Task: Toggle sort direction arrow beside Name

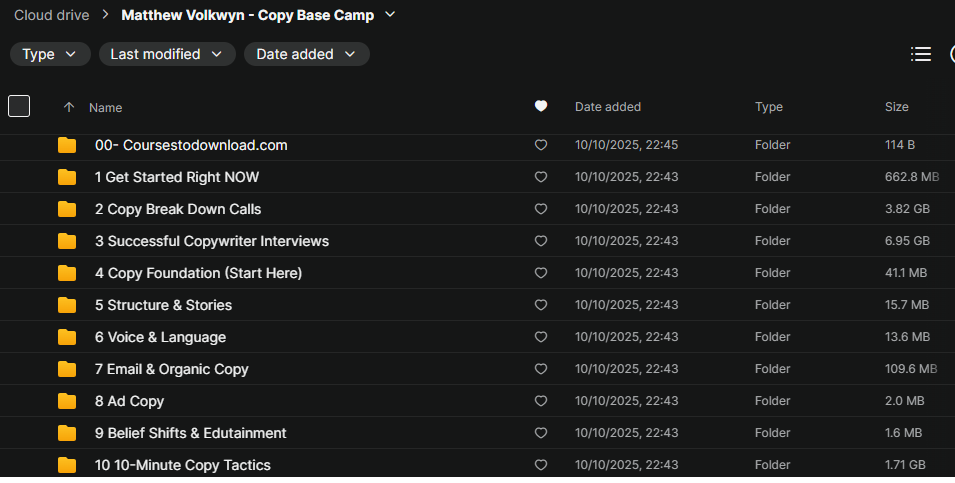Action: [68, 107]
